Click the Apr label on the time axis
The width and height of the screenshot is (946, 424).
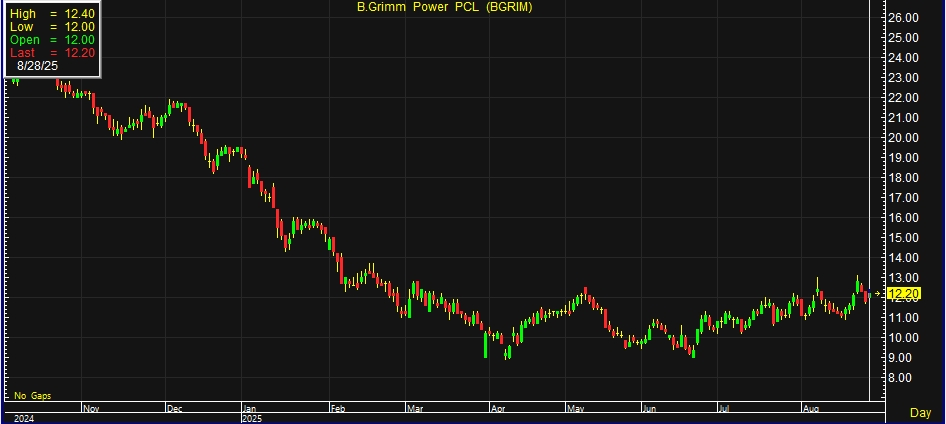tap(498, 408)
